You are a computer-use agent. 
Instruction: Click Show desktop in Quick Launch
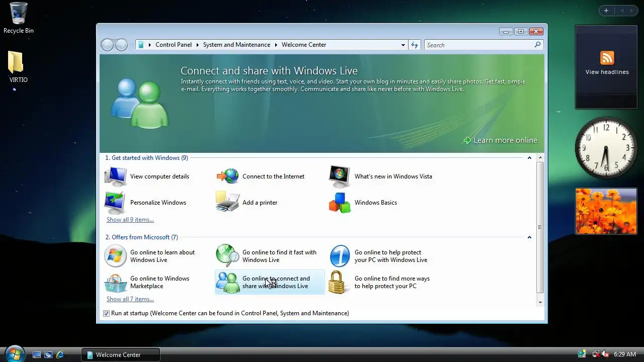coord(36,354)
